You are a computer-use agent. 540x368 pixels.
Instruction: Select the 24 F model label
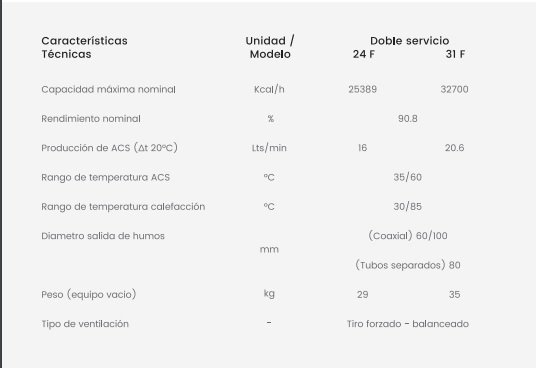363,54
